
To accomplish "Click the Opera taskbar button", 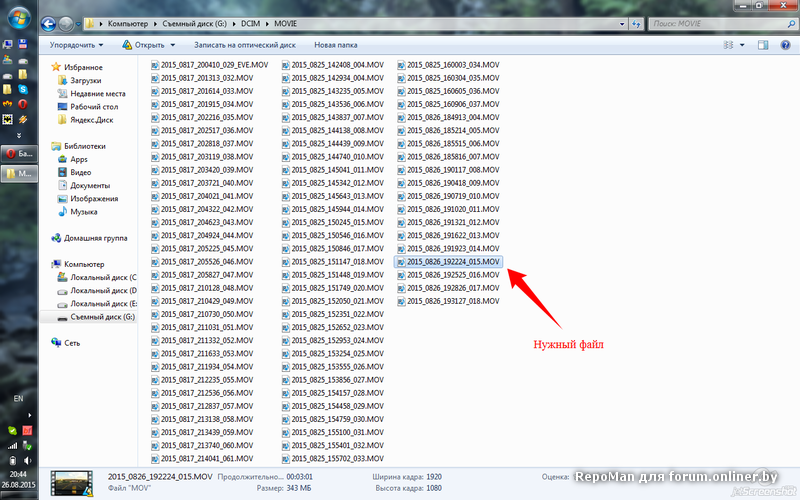I will tap(19, 153).
